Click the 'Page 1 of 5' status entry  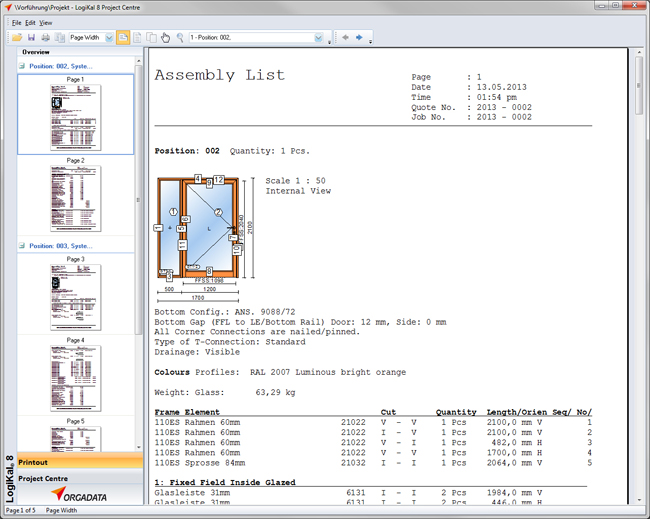click(x=21, y=510)
